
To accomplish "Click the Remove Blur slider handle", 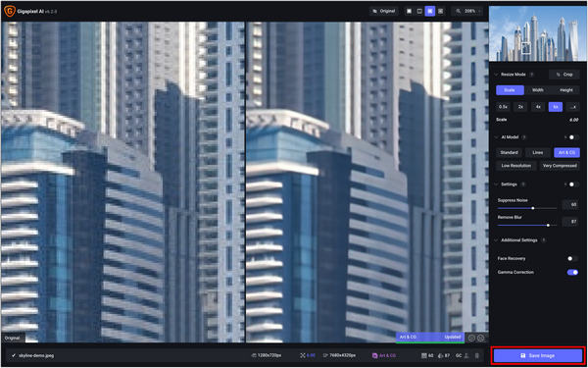I will pyautogui.click(x=548, y=226).
